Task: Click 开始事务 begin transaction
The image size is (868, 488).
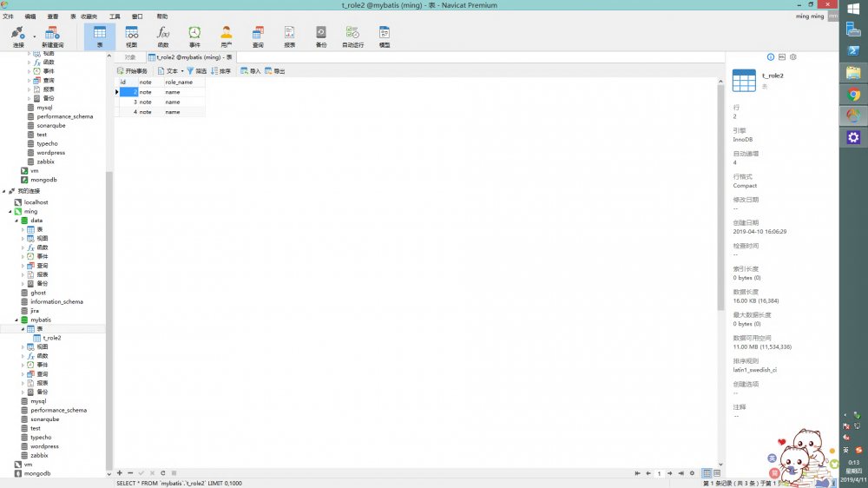Action: (x=132, y=71)
